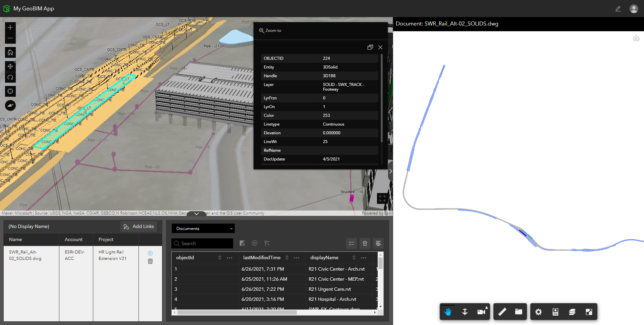The height and width of the screenshot is (325, 644).
Task: Toggle viewer full screen mode
Action: click(x=589, y=312)
